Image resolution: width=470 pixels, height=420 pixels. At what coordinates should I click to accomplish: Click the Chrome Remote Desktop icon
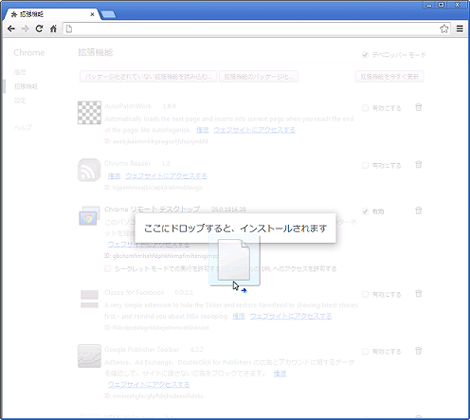coord(89,216)
